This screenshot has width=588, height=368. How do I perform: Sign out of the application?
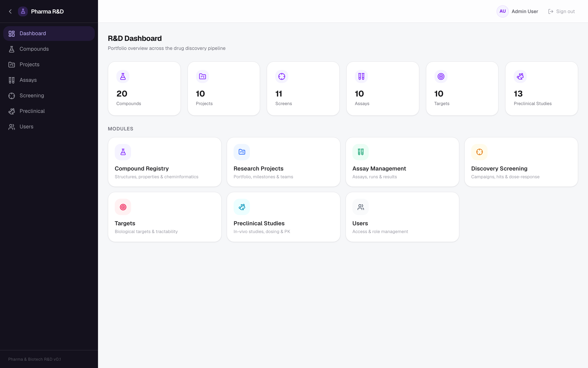pos(561,11)
